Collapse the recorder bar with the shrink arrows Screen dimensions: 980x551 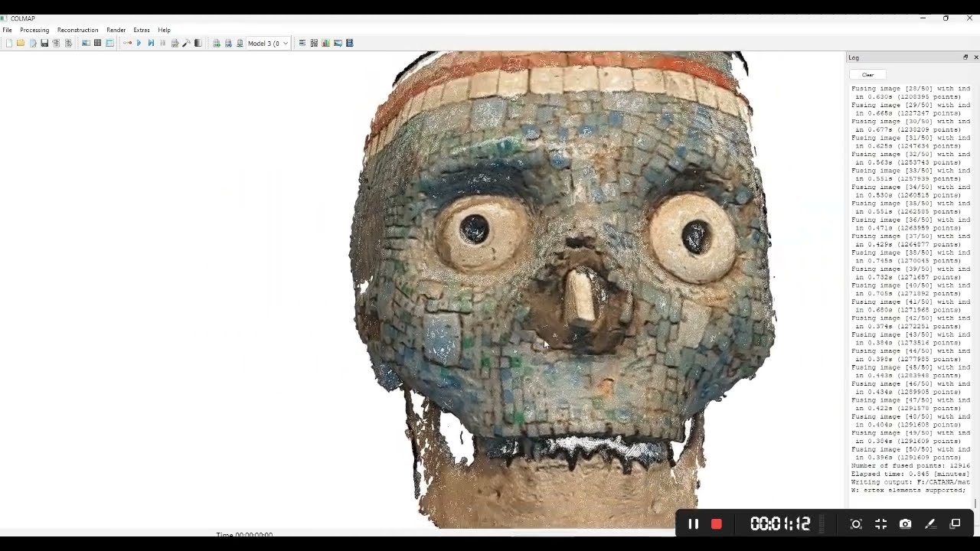880,524
